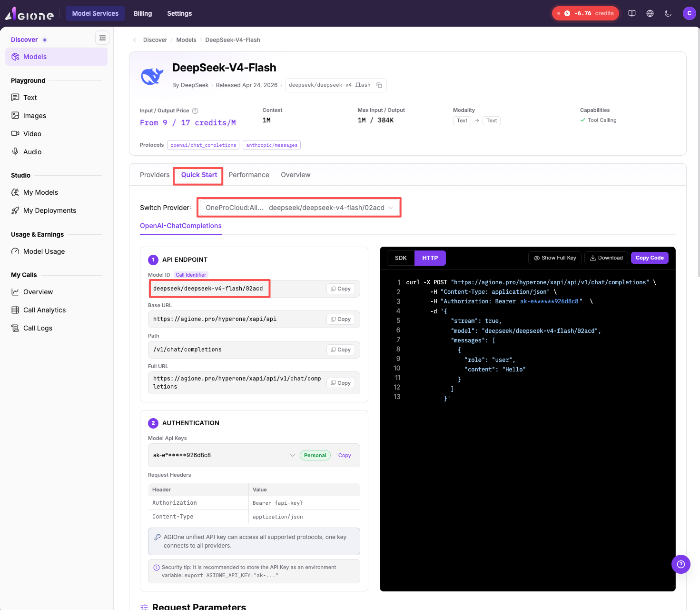Open the help button in the corner
Screen dimensions: 700x610
(x=681, y=564)
